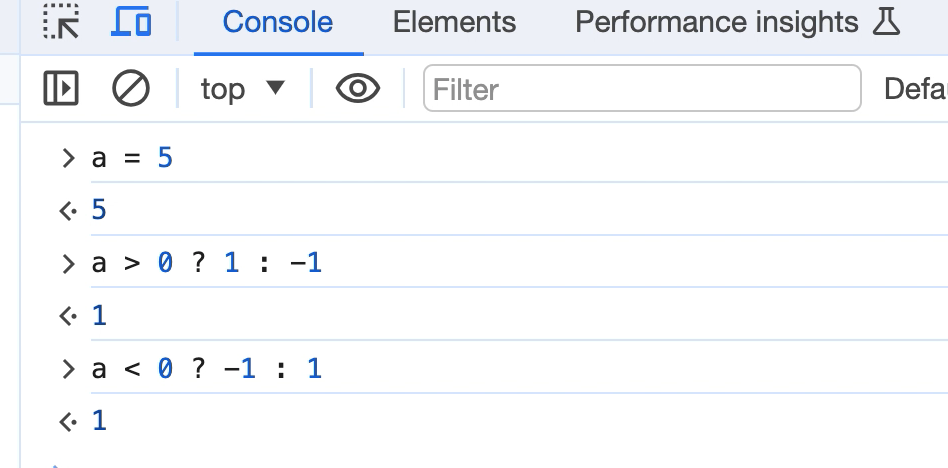The image size is (948, 468).
Task: Clear console with the circle-slash icon
Action: [131, 88]
